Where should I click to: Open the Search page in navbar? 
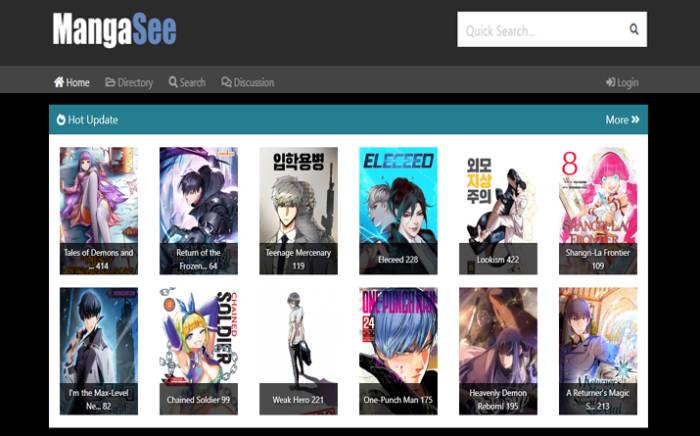point(187,82)
